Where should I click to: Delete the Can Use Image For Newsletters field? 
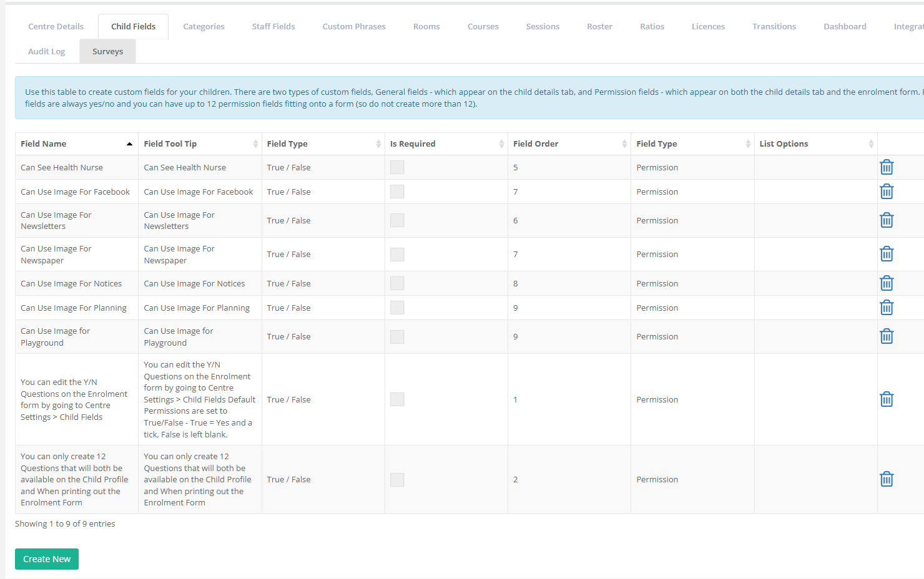[x=887, y=220]
